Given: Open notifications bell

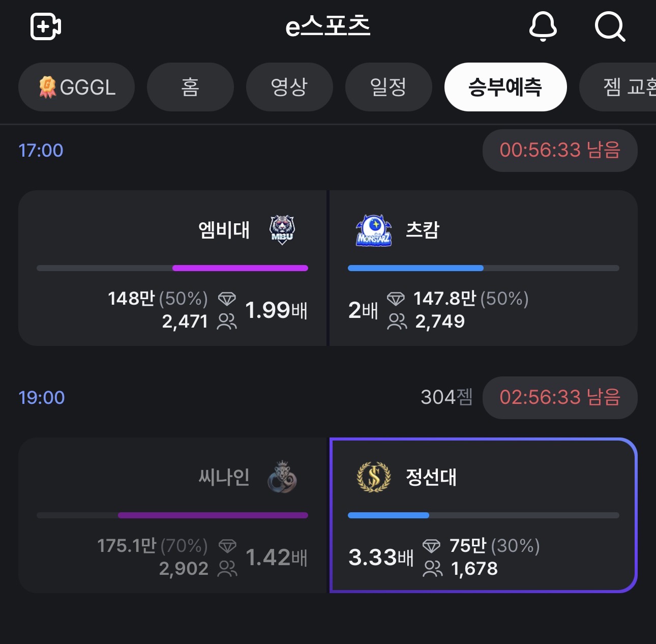Looking at the screenshot, I should point(543,26).
